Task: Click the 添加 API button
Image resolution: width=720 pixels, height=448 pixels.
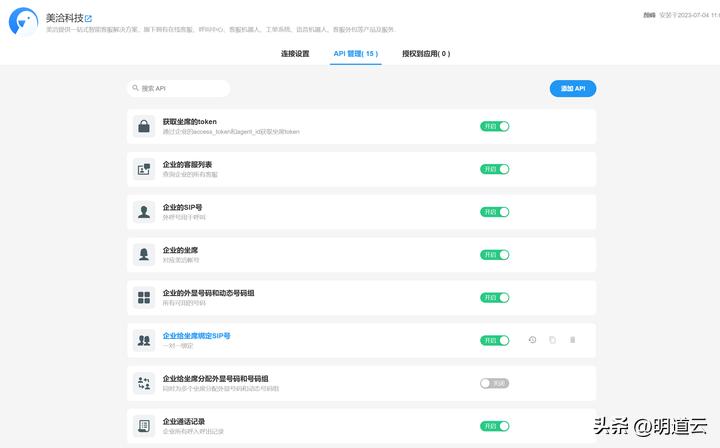Action: tap(573, 89)
